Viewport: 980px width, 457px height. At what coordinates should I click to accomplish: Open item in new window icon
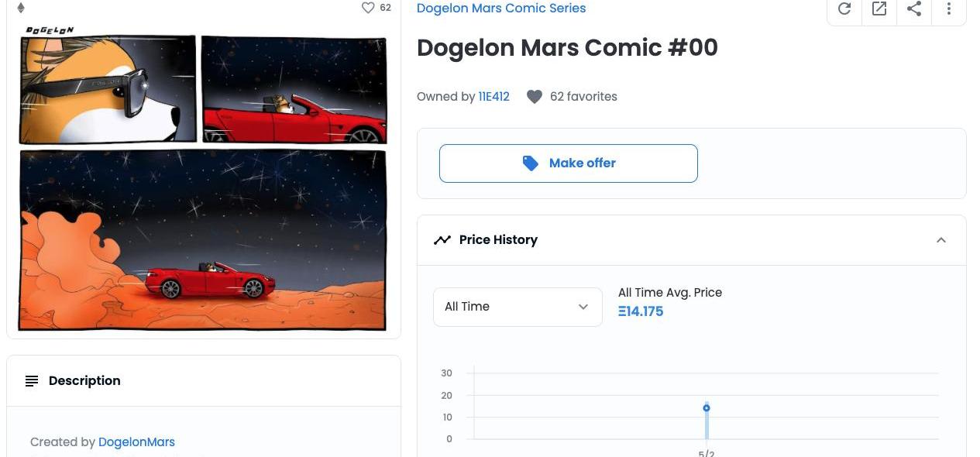(879, 9)
